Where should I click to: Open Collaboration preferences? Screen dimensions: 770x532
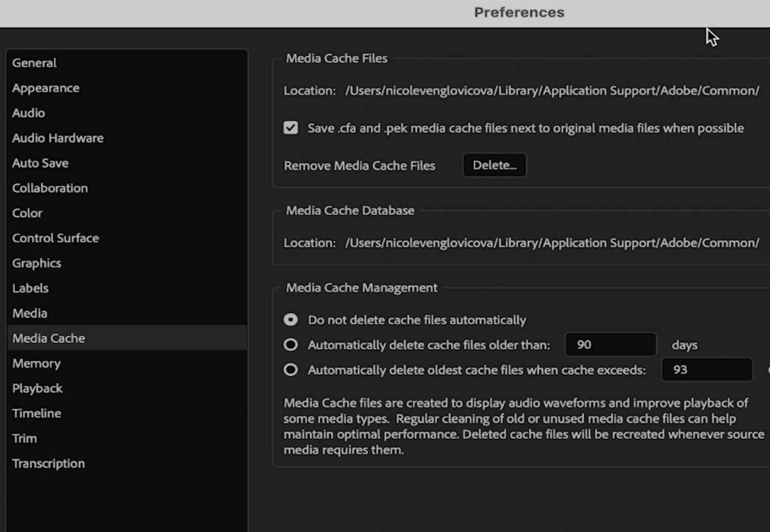[50, 188]
